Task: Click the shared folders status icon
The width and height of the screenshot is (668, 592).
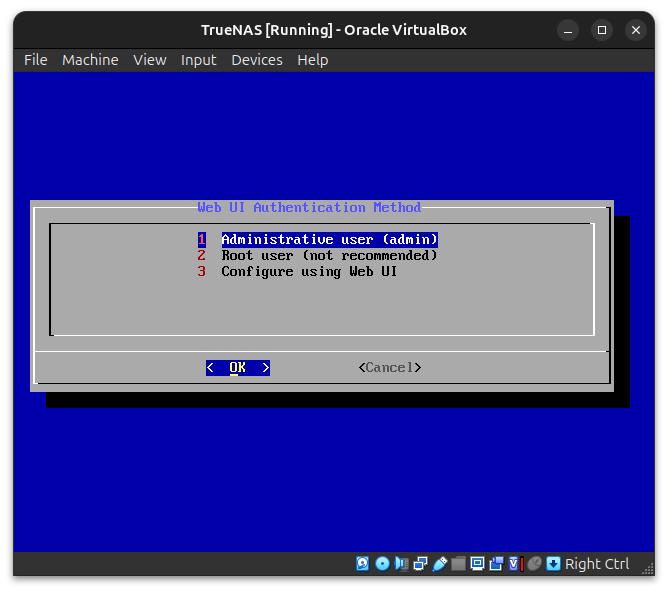Action: click(x=458, y=564)
